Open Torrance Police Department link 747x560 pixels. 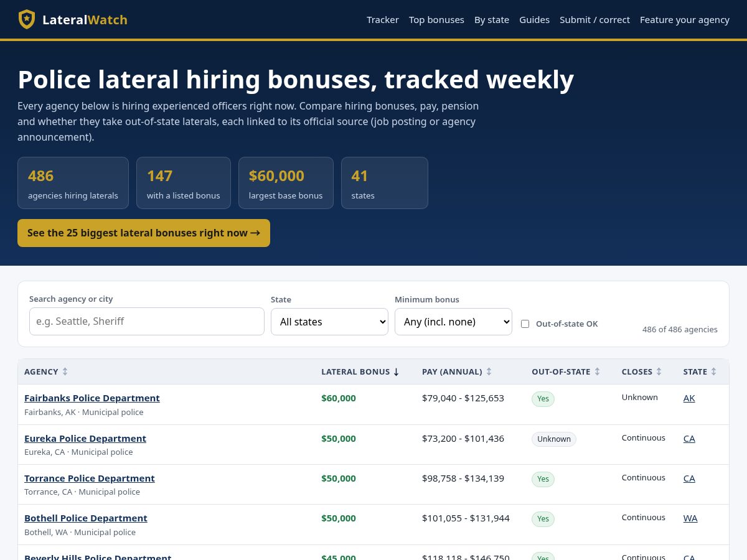[90, 478]
